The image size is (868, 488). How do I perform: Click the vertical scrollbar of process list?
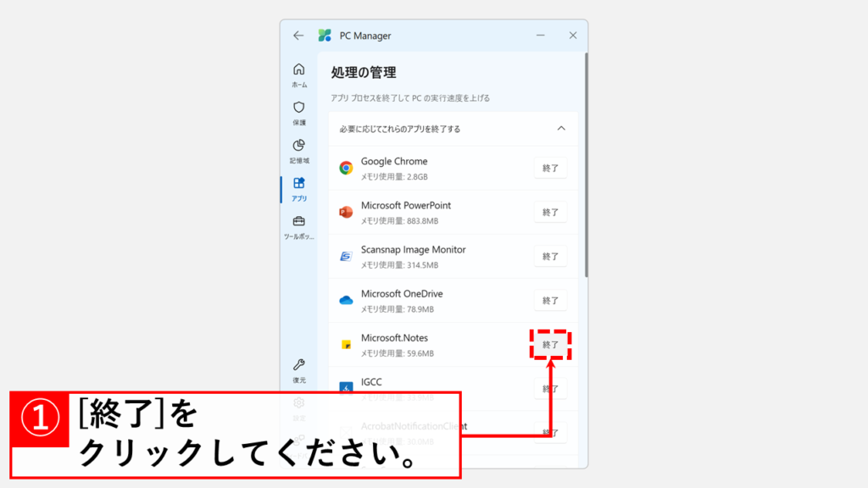click(585, 169)
